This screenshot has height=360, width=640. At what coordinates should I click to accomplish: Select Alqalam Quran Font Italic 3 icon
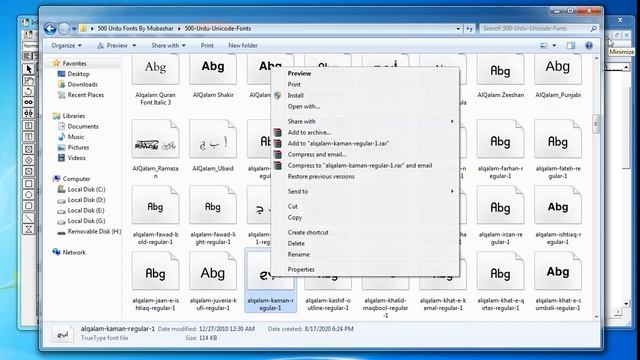pos(156,69)
